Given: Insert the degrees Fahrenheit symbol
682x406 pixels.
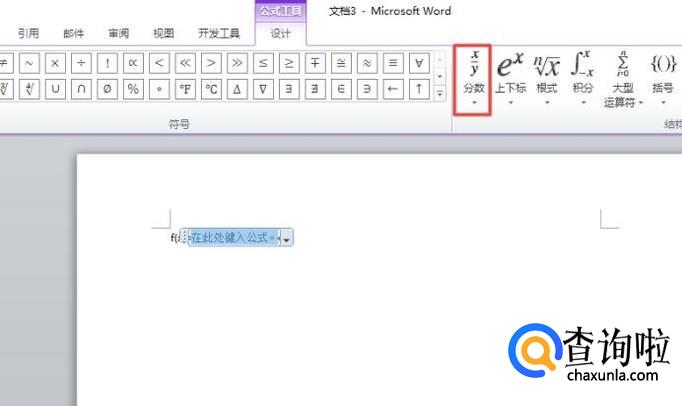Looking at the screenshot, I should click(x=185, y=89).
